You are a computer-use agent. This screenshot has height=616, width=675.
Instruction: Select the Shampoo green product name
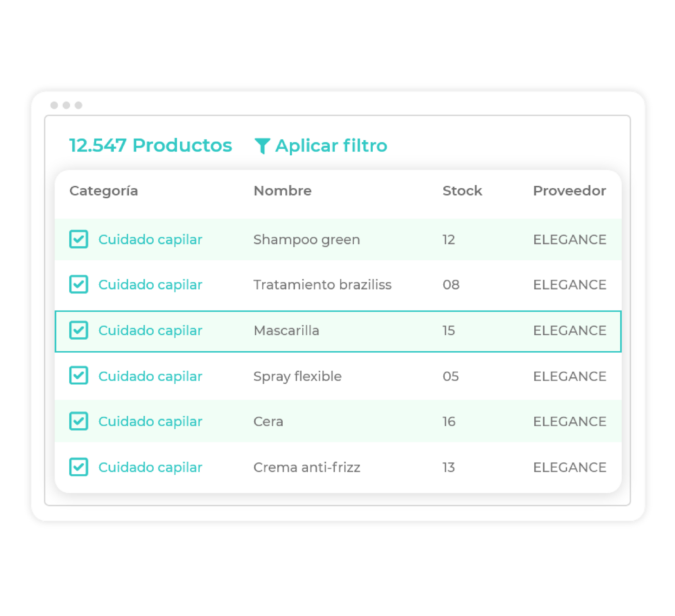[x=307, y=240]
